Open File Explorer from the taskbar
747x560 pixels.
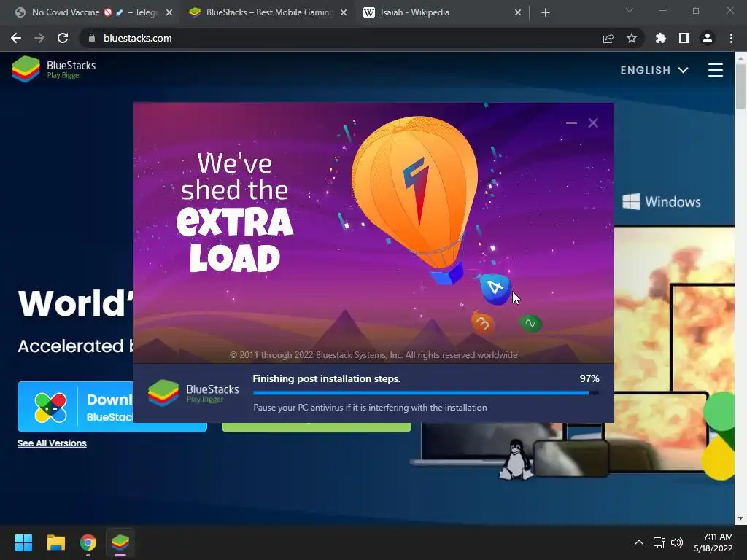point(55,542)
